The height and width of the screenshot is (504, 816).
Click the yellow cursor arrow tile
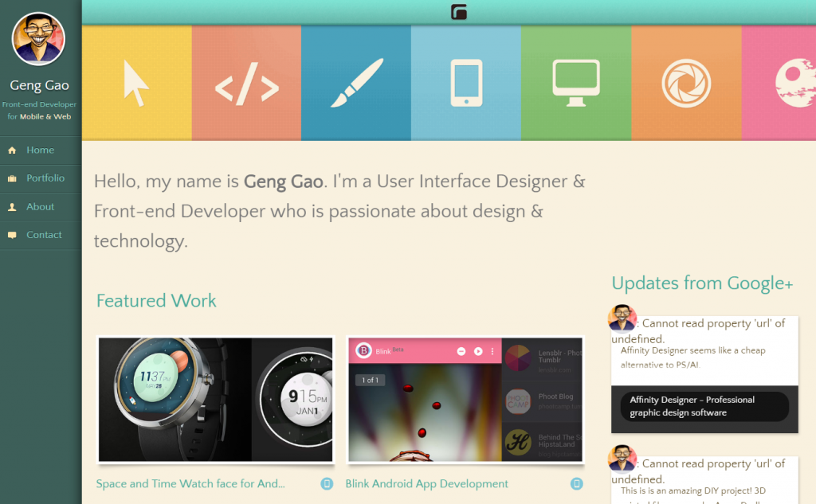coord(136,83)
